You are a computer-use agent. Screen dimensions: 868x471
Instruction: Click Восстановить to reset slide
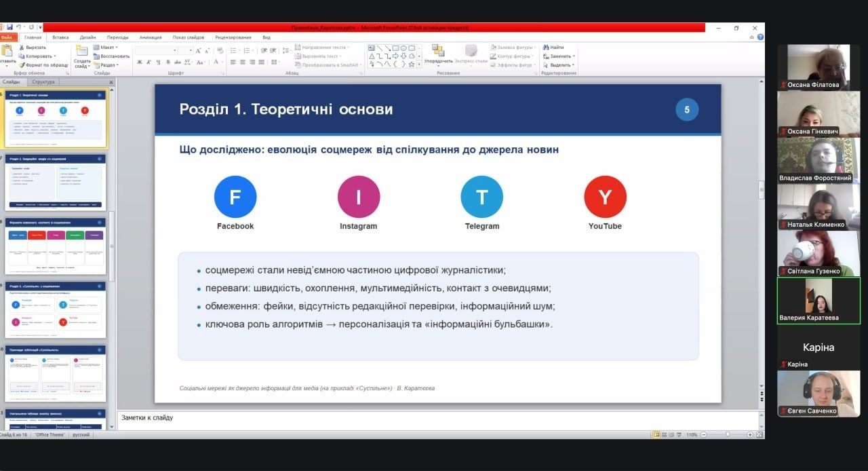point(111,56)
